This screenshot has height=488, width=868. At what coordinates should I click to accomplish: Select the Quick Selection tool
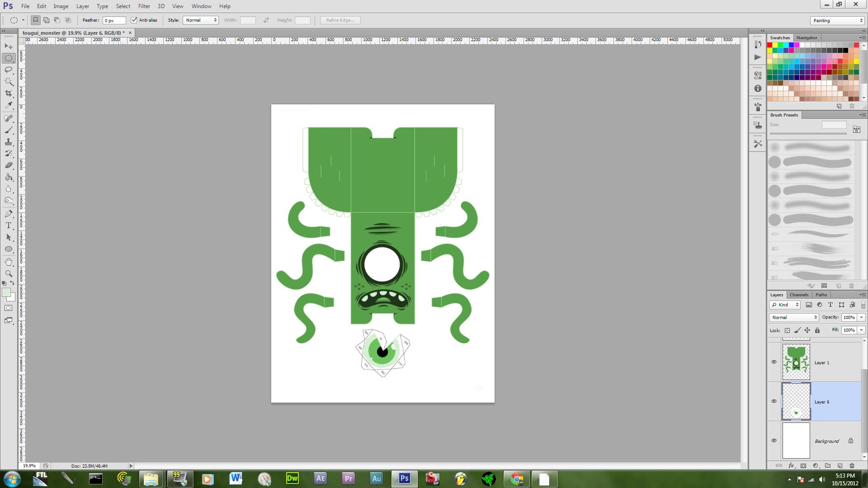coord(9,82)
